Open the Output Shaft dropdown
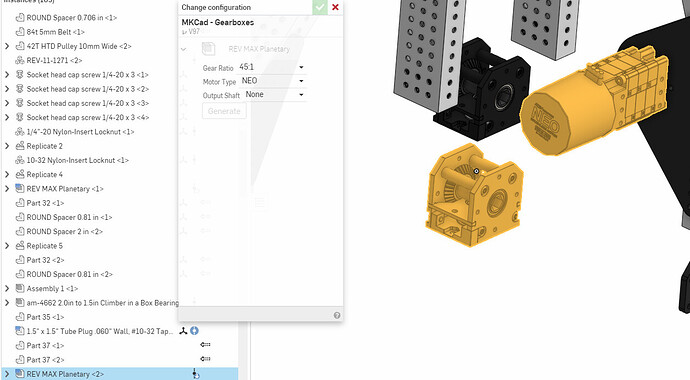Viewport: 690px width, 380px height. pyautogui.click(x=274, y=95)
